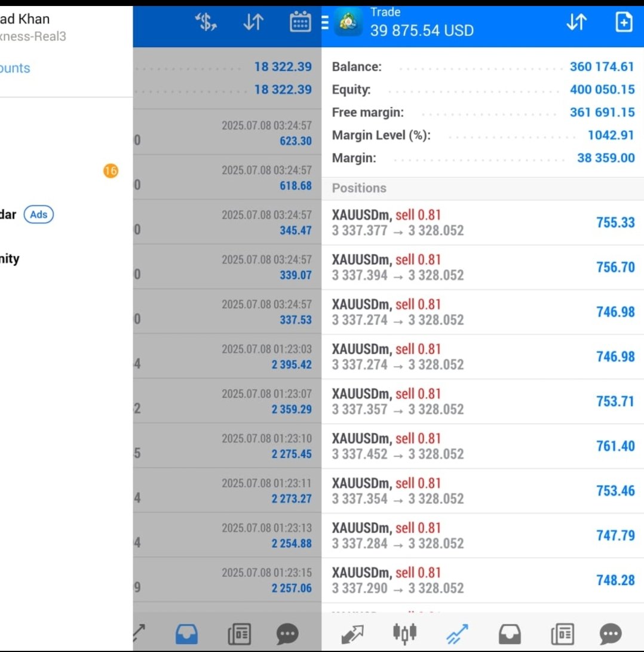Select blue History inbox icon in middle panel

coord(186,634)
